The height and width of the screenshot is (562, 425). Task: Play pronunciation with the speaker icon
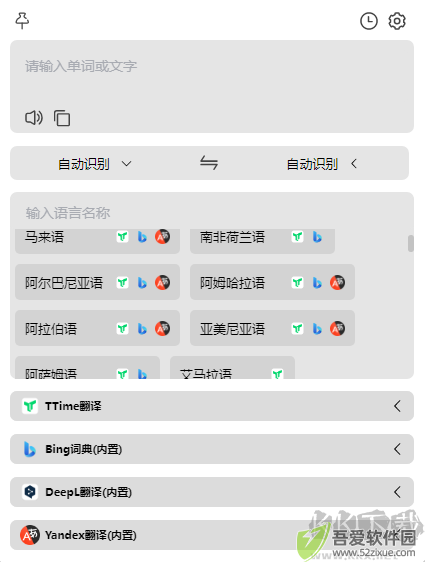point(34,118)
